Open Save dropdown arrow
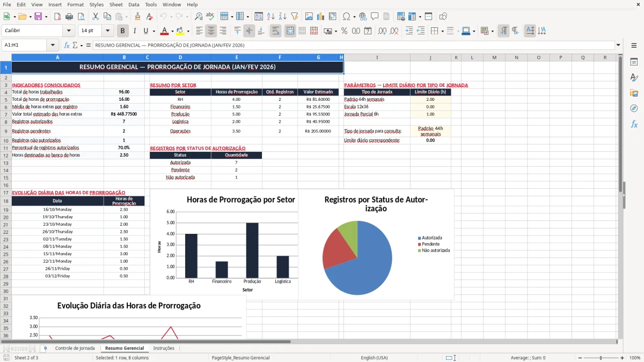This screenshot has width=644, height=362. coord(46,17)
